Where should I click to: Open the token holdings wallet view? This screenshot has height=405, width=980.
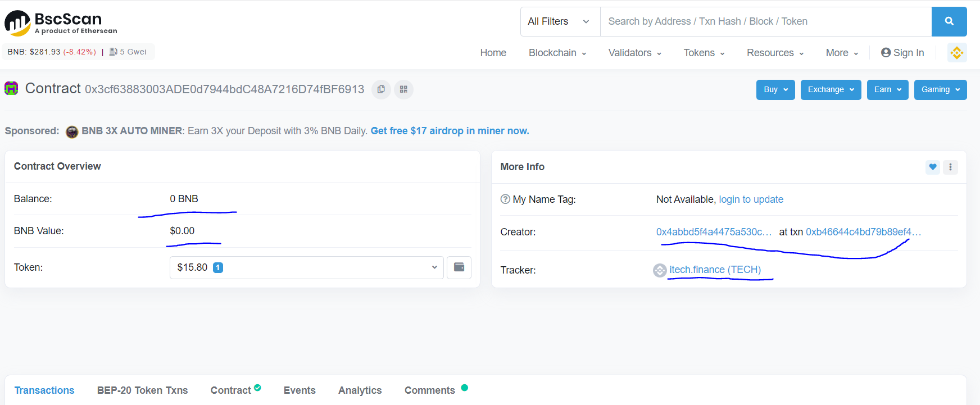click(459, 267)
